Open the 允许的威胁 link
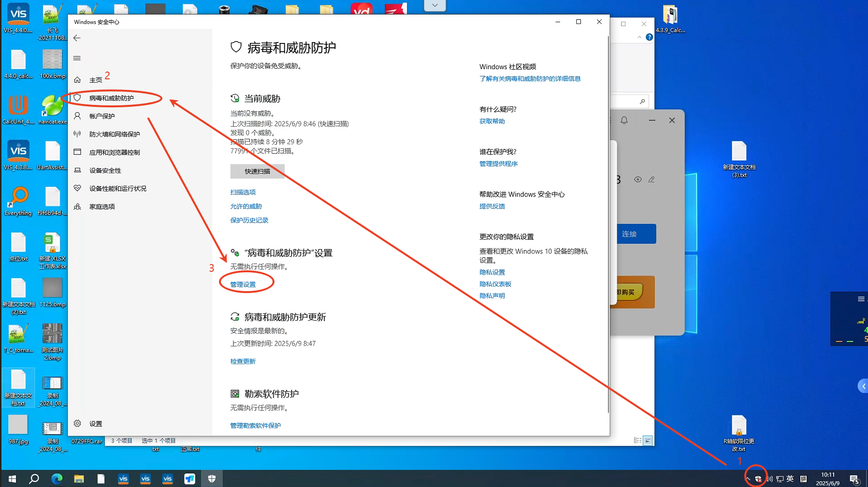 click(246, 207)
